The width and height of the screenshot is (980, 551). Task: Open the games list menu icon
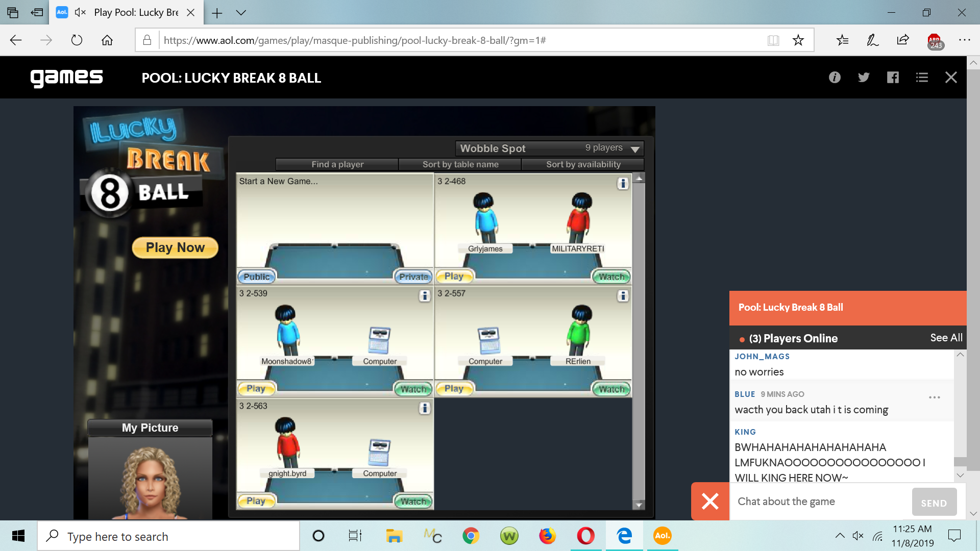(x=922, y=78)
